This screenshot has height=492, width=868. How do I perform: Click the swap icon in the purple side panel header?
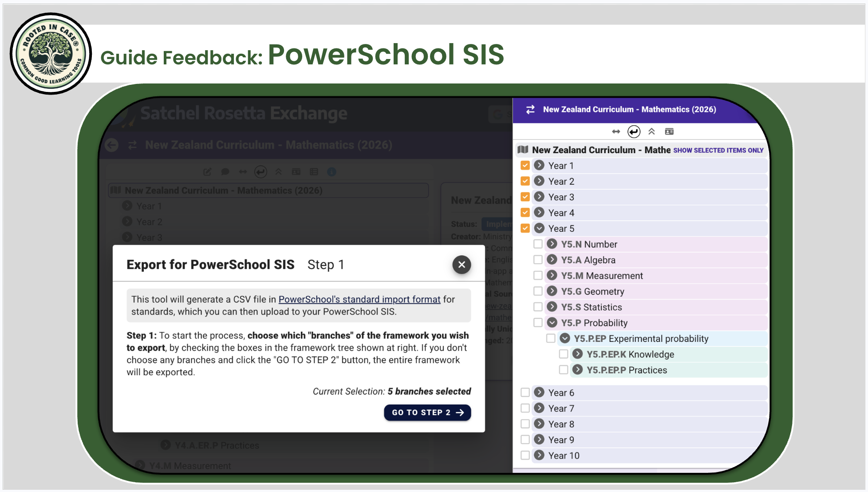click(530, 110)
